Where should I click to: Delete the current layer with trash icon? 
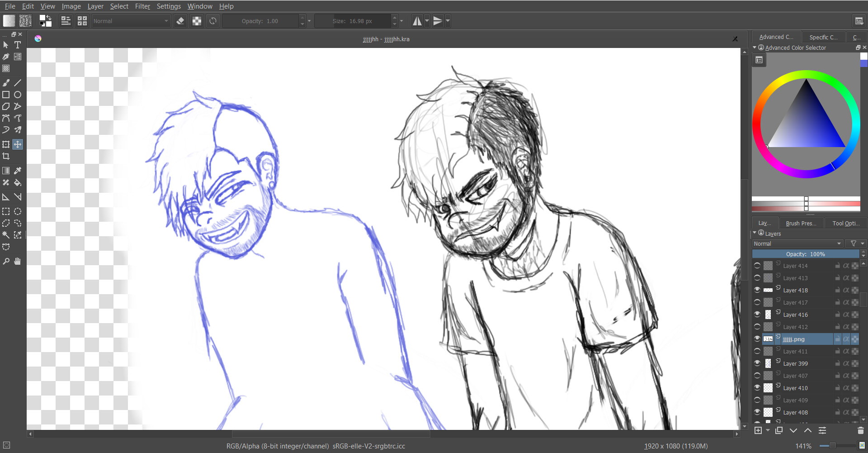pyautogui.click(x=860, y=430)
